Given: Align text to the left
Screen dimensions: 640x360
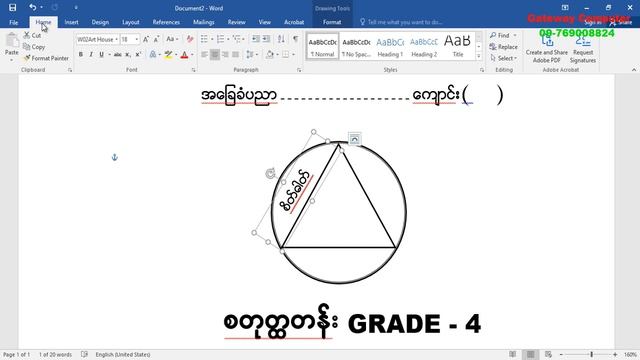Looking at the screenshot, I should click(x=204, y=55).
